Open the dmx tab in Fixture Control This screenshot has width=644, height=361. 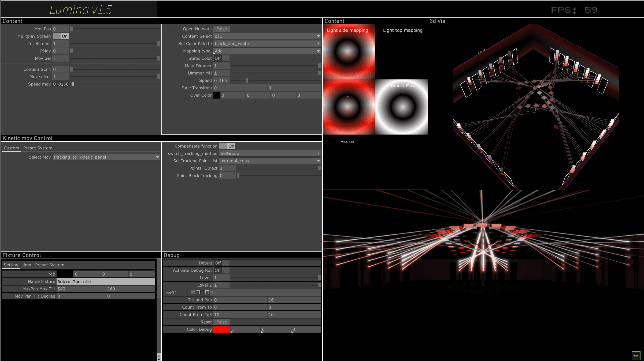pos(27,265)
